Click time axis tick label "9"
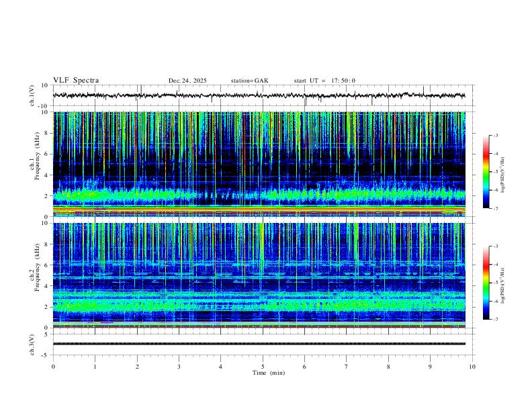The width and height of the screenshot is (532, 411). (430, 367)
